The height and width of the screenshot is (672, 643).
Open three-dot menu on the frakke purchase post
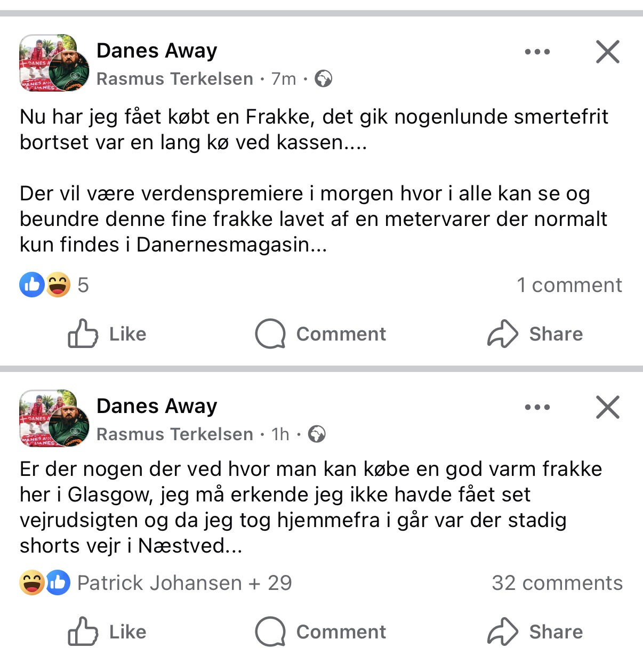coord(537,52)
